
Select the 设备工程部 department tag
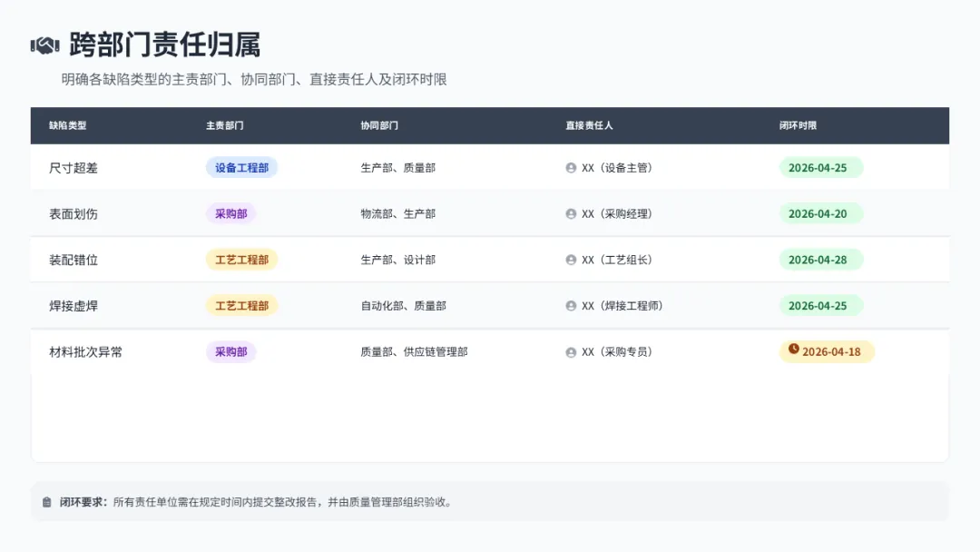(242, 168)
